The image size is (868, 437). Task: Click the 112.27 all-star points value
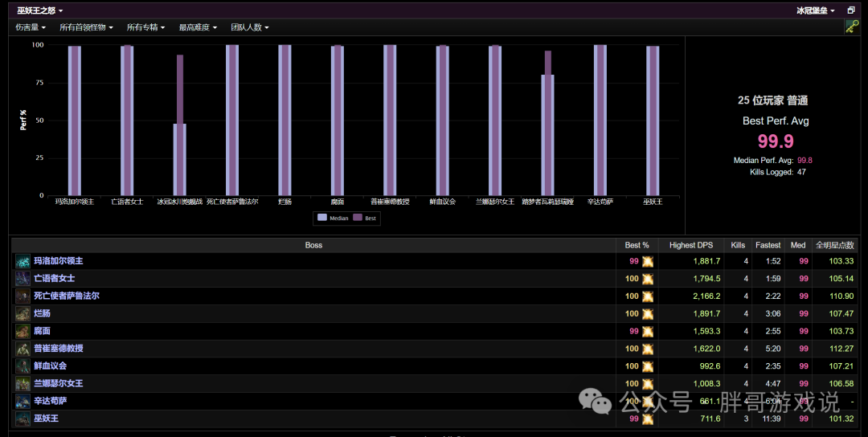coord(841,349)
